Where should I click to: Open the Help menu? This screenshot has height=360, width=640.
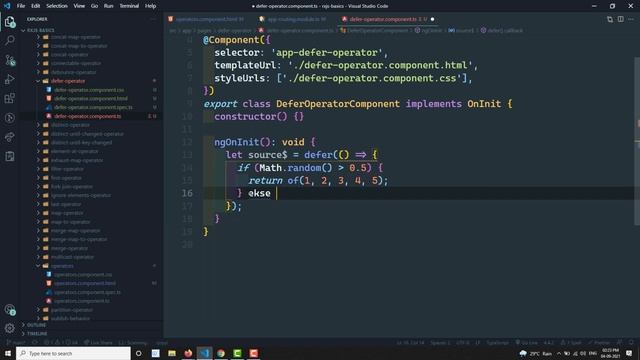[150, 6]
